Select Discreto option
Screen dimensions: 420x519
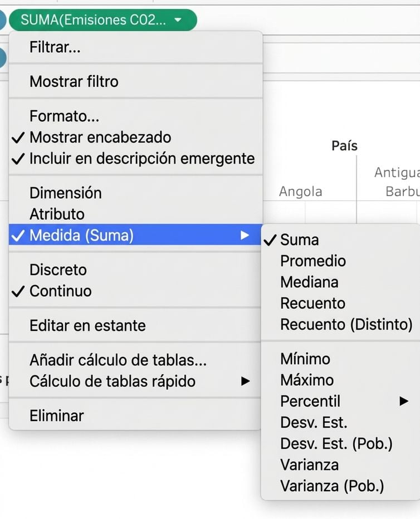click(x=135, y=270)
